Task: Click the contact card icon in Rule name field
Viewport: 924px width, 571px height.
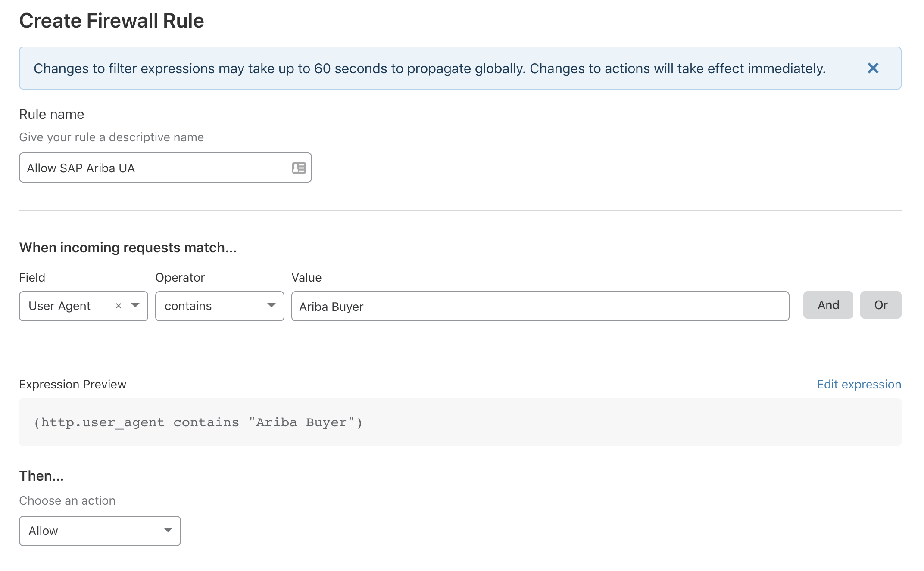Action: tap(299, 168)
